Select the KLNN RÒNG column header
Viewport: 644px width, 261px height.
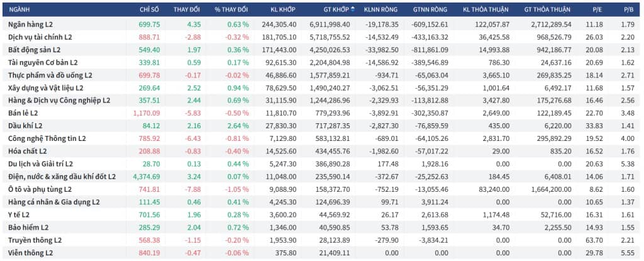click(381, 9)
